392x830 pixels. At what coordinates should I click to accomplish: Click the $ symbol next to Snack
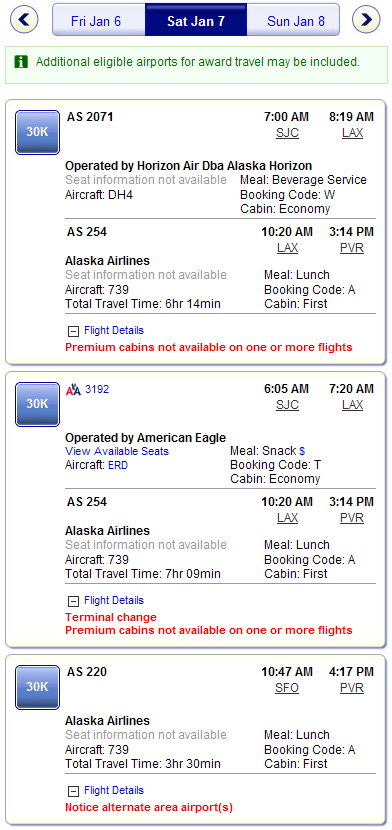pyautogui.click(x=302, y=452)
